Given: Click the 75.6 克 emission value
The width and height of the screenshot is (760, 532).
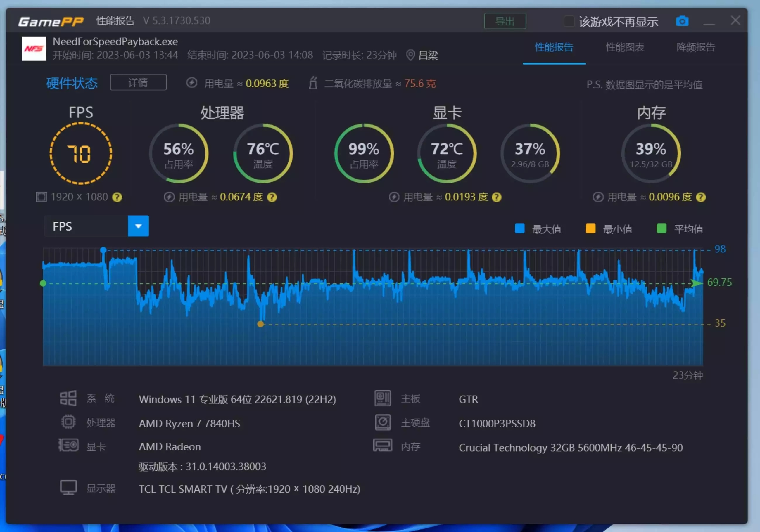Looking at the screenshot, I should coord(420,83).
